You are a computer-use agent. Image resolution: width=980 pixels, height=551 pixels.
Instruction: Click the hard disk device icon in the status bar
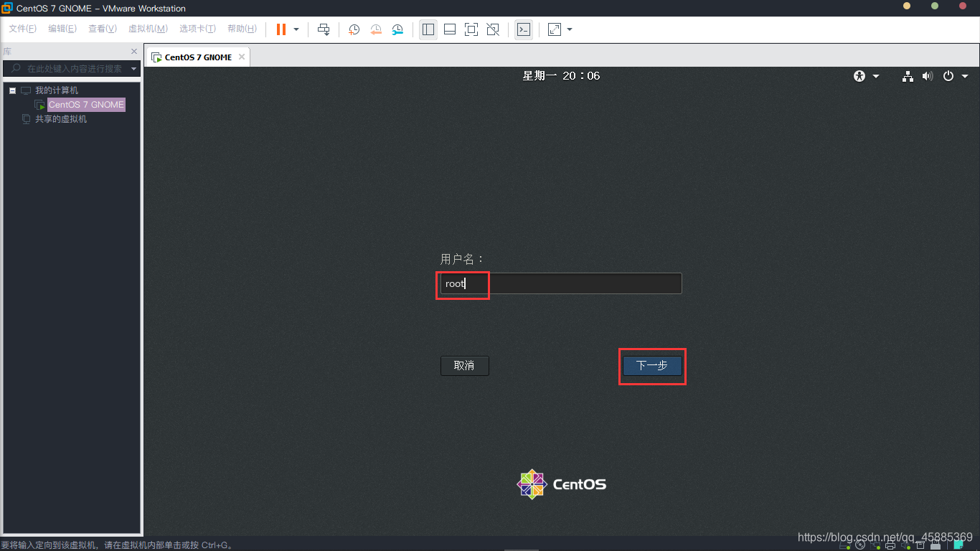(x=844, y=545)
